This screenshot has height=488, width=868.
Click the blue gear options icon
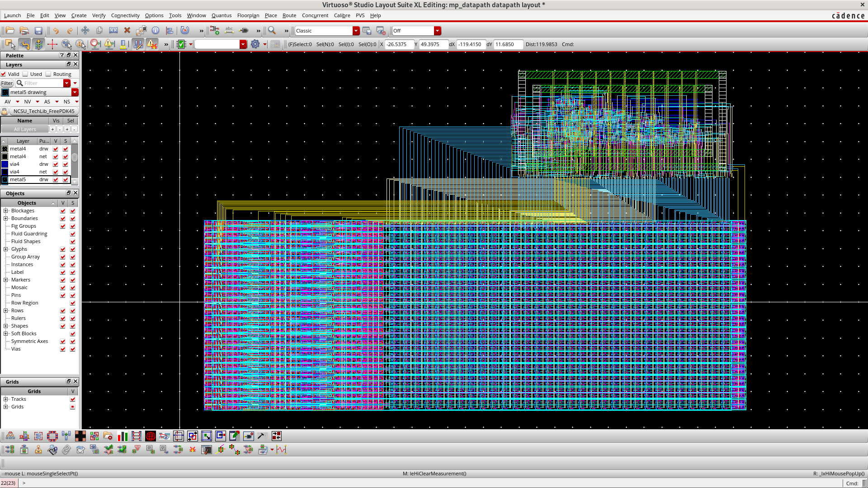coord(255,44)
